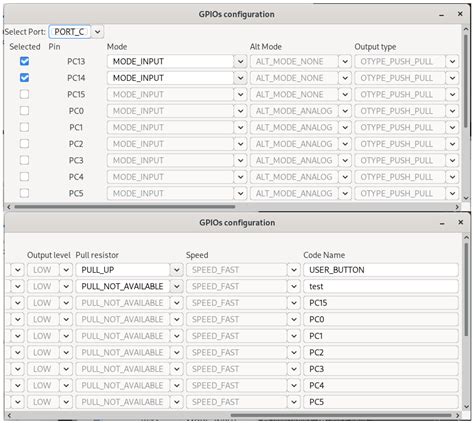Click the upper window's horizontal scrollbar
The height and width of the screenshot is (423, 474).
(x=125, y=207)
